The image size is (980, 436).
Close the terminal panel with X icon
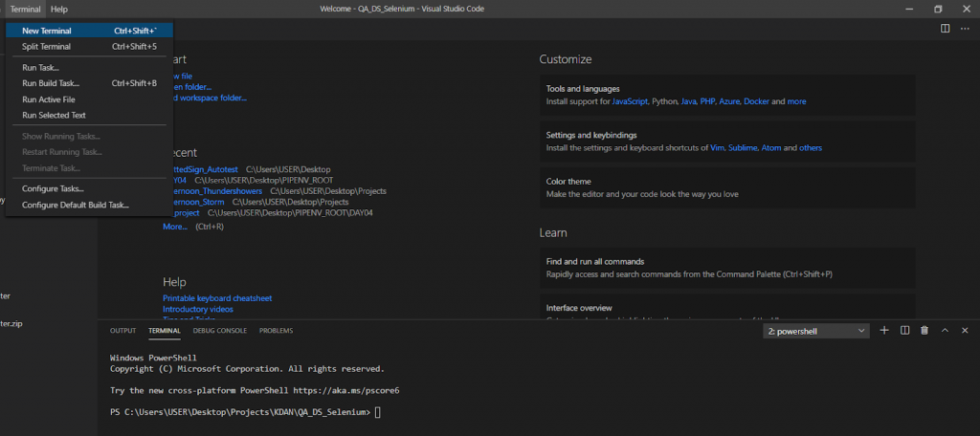point(965,331)
